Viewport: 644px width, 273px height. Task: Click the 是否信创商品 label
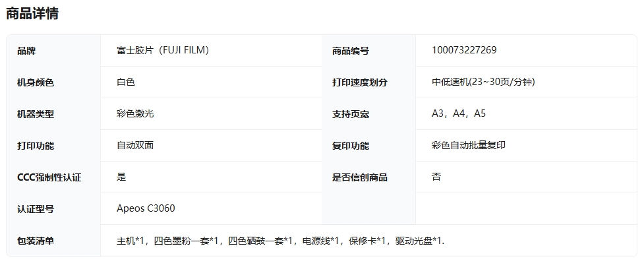[359, 177]
